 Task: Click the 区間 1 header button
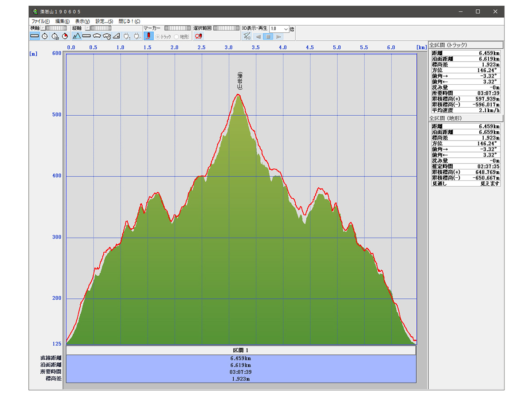coord(241,350)
